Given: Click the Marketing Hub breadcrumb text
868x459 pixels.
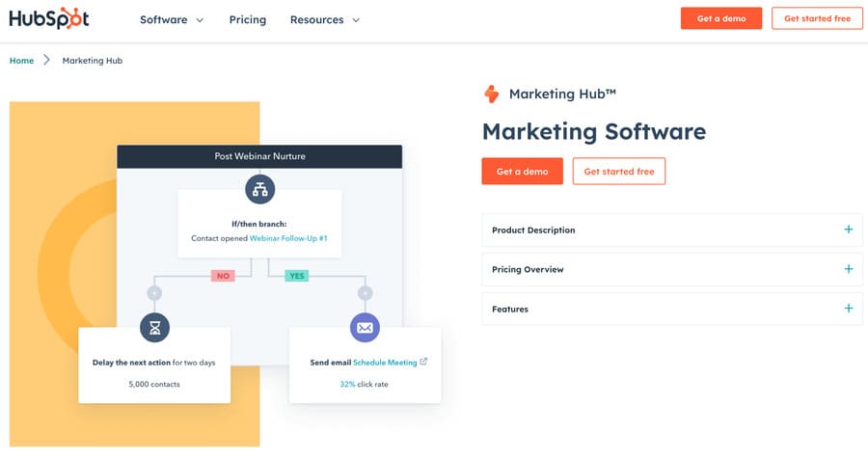Looking at the screenshot, I should (x=93, y=61).
